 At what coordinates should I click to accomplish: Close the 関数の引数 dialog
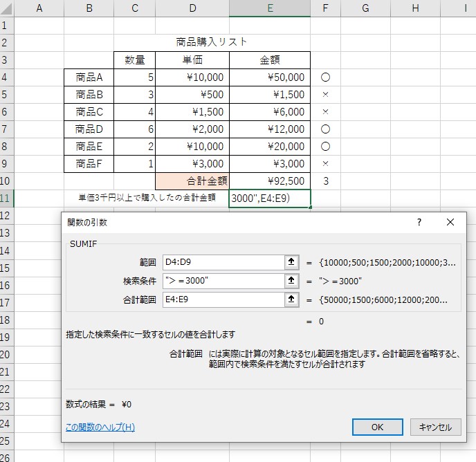point(450,222)
